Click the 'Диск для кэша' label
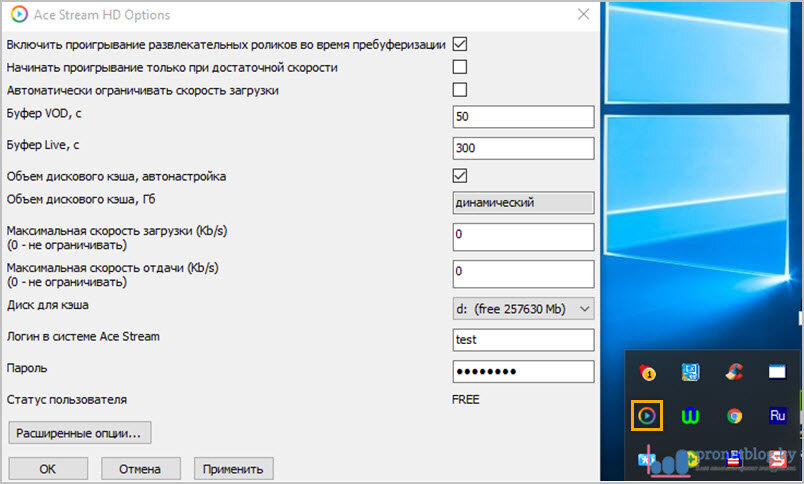This screenshot has width=804, height=484. (x=48, y=305)
